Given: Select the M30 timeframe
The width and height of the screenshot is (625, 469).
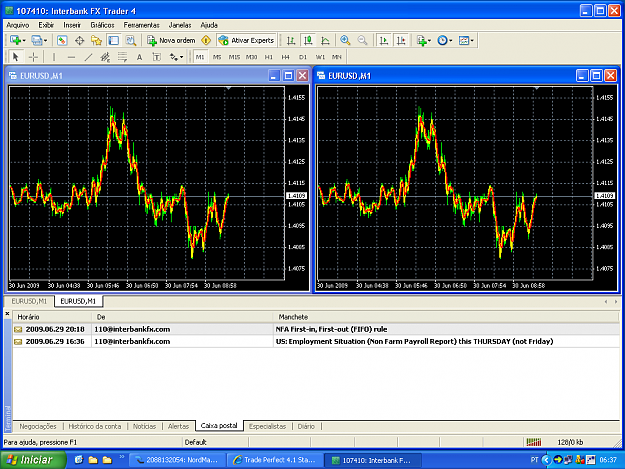Looking at the screenshot, I should pyautogui.click(x=252, y=57).
